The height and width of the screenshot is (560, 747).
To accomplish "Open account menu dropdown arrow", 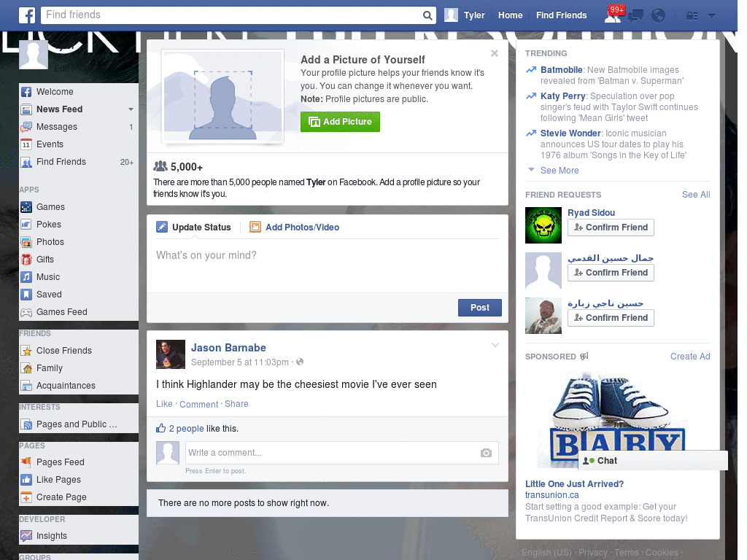I will point(712,16).
